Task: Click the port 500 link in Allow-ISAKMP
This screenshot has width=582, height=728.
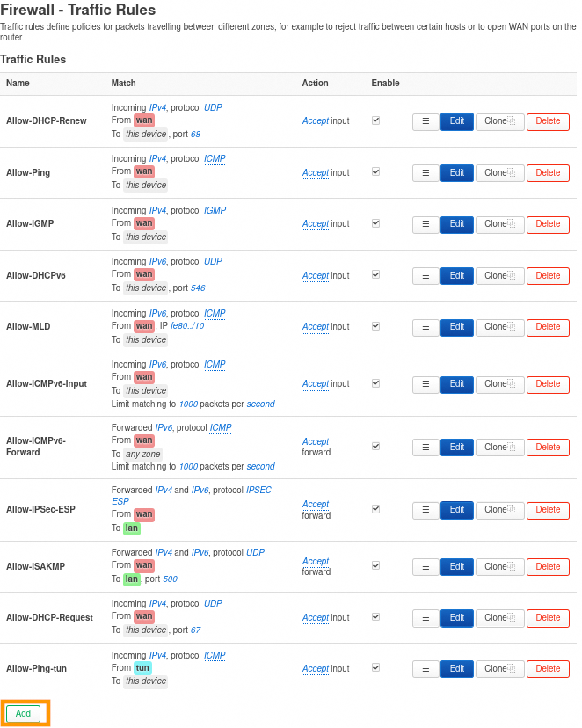Action: [x=170, y=579]
